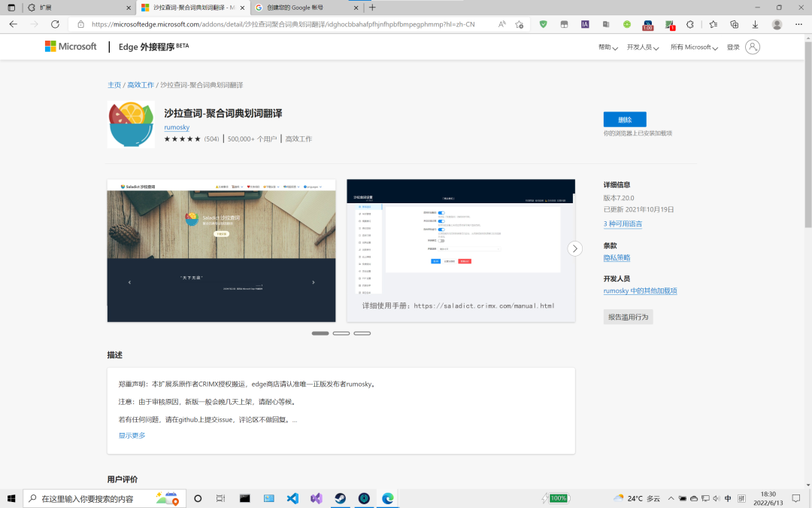Open Edge settings and more menu
The image size is (812, 508).
798,24
